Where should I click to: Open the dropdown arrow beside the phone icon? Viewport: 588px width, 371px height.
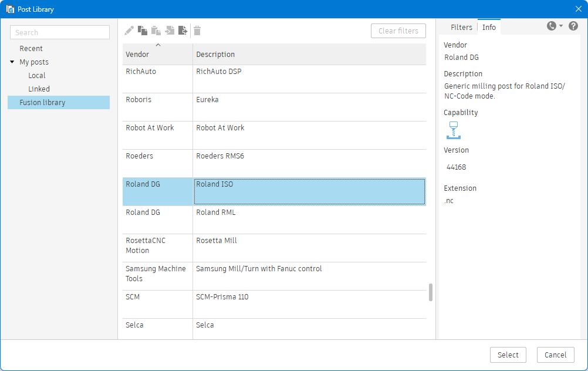click(561, 26)
